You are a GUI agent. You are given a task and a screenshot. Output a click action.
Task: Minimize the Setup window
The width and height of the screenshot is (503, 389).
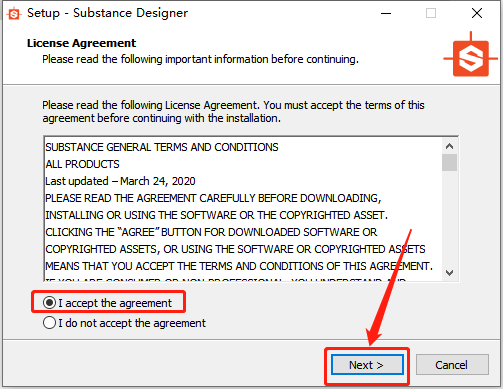coord(386,13)
